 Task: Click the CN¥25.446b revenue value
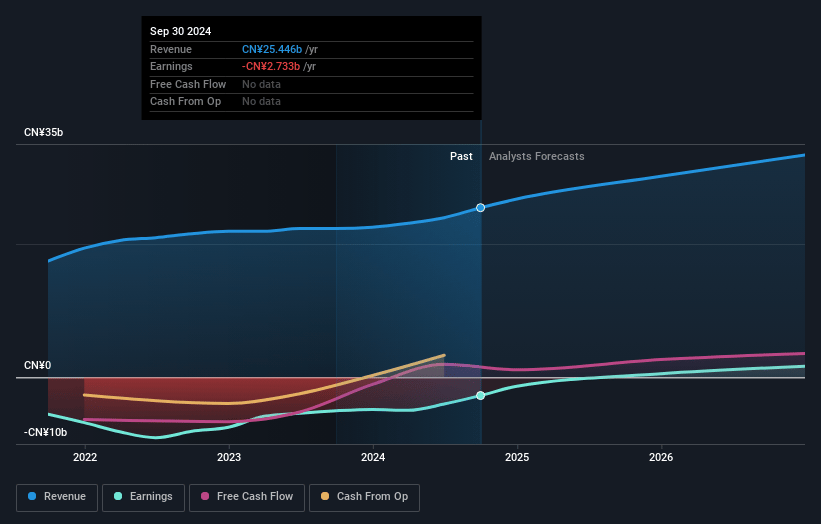(272, 49)
